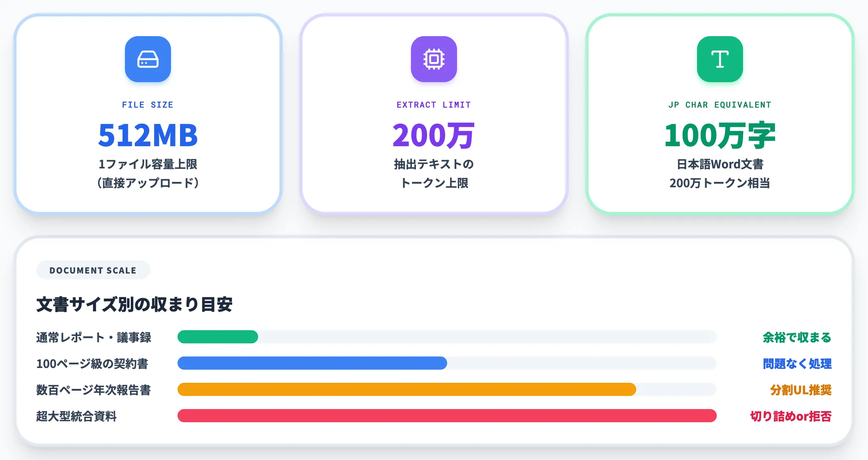Click the 切り詰めor拒否 status label
The height and width of the screenshot is (460, 868).
tap(791, 416)
